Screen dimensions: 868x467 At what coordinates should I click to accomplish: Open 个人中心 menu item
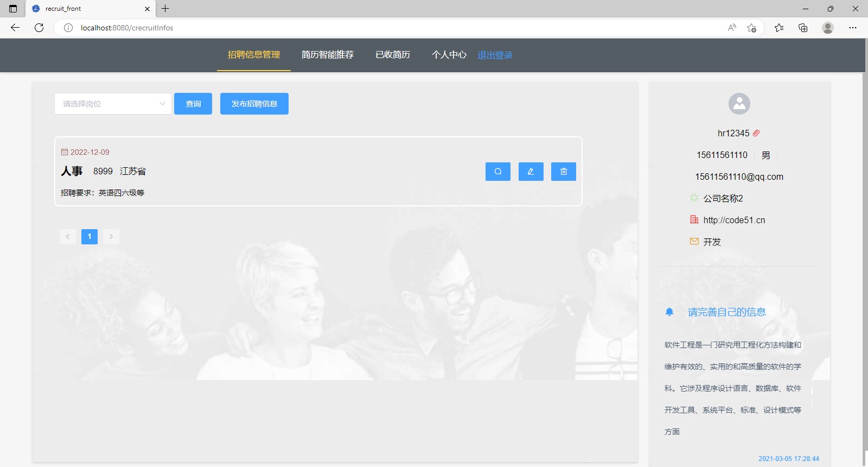click(449, 55)
